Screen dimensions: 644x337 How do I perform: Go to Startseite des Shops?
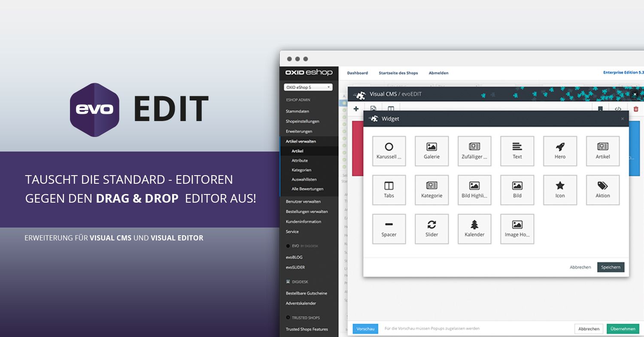(398, 73)
